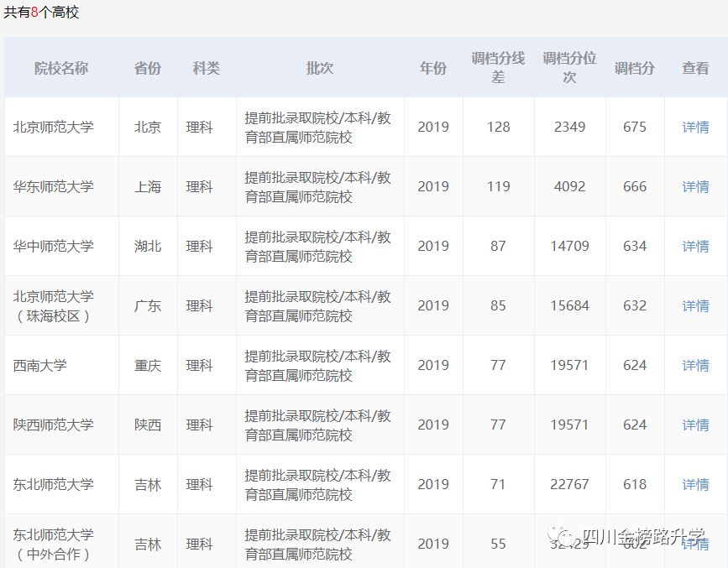Click province cell 上海
Screen dimensions: 728x568
pos(148,186)
